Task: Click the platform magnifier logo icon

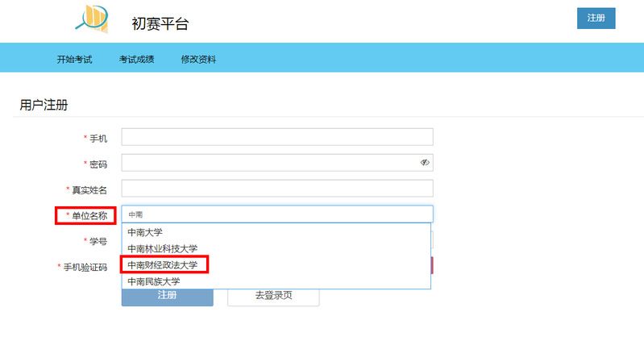Action: [92, 19]
